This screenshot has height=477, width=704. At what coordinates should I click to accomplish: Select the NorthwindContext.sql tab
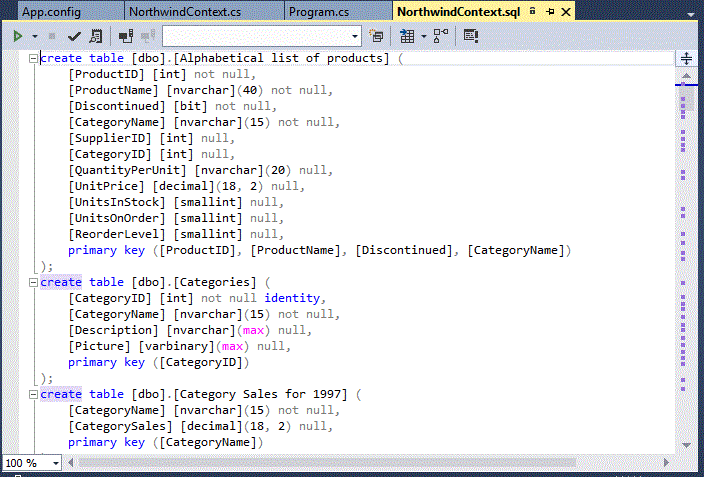coord(458,12)
